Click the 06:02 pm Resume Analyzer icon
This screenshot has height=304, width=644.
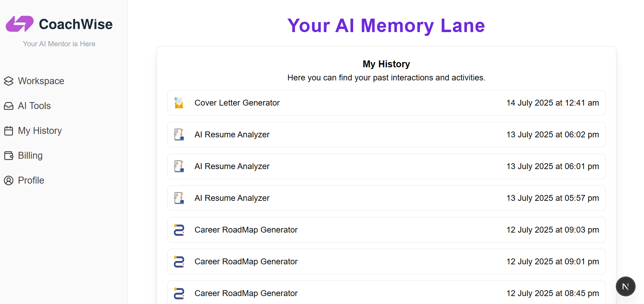[179, 135]
